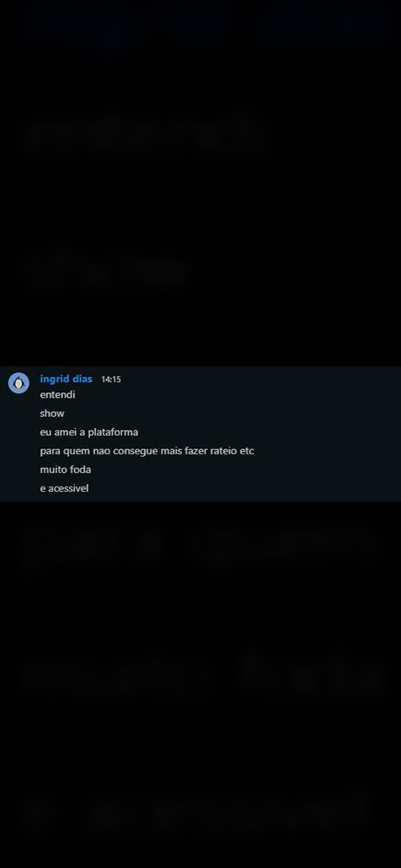401x868 pixels.
Task: Select the message "e acessivel"
Action: pyautogui.click(x=64, y=489)
